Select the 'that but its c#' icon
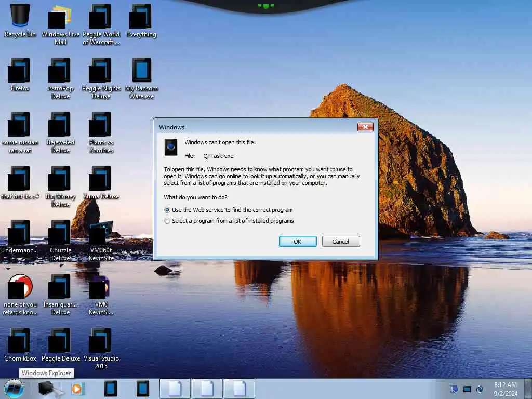The width and height of the screenshot is (532, 399). [20, 182]
